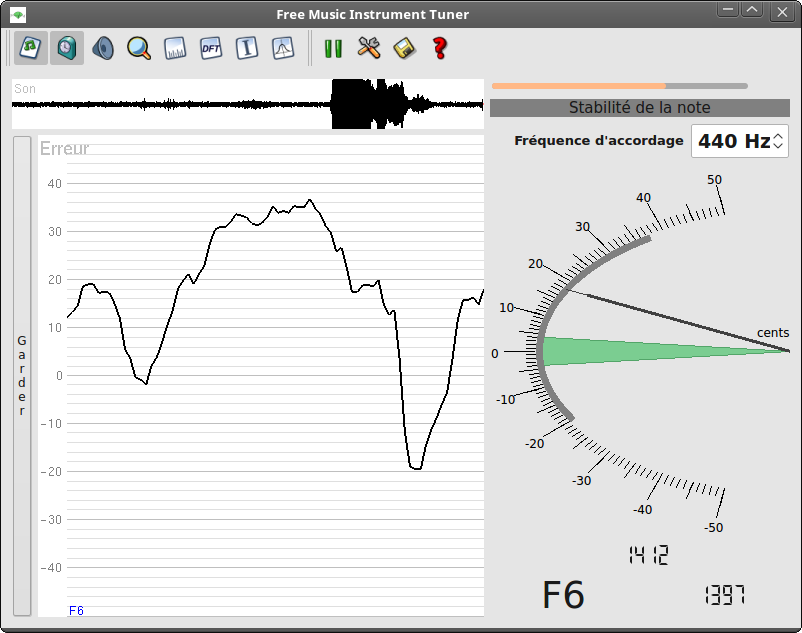Click the 1397 frequency readout

click(x=725, y=595)
